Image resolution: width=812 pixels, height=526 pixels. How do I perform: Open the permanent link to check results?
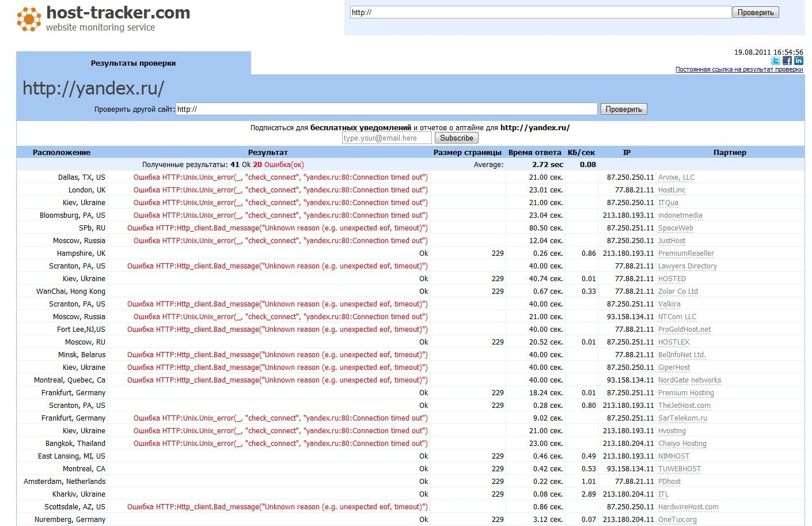739,70
